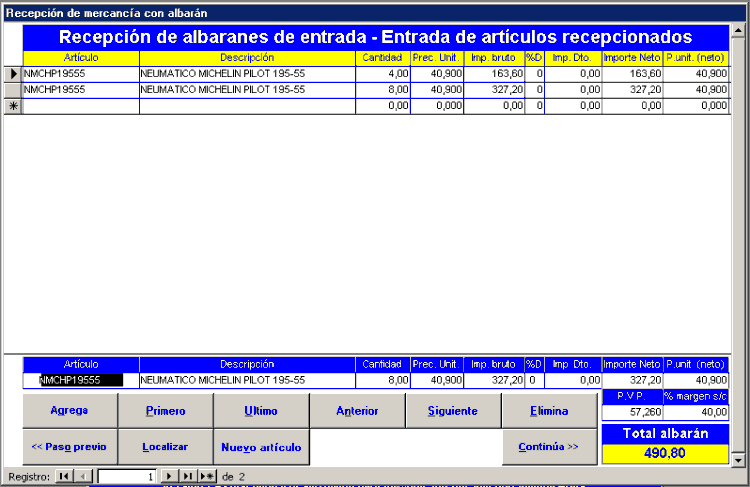Screen dimensions: 750x487
Task: Click the Agrega button
Action: 70,410
